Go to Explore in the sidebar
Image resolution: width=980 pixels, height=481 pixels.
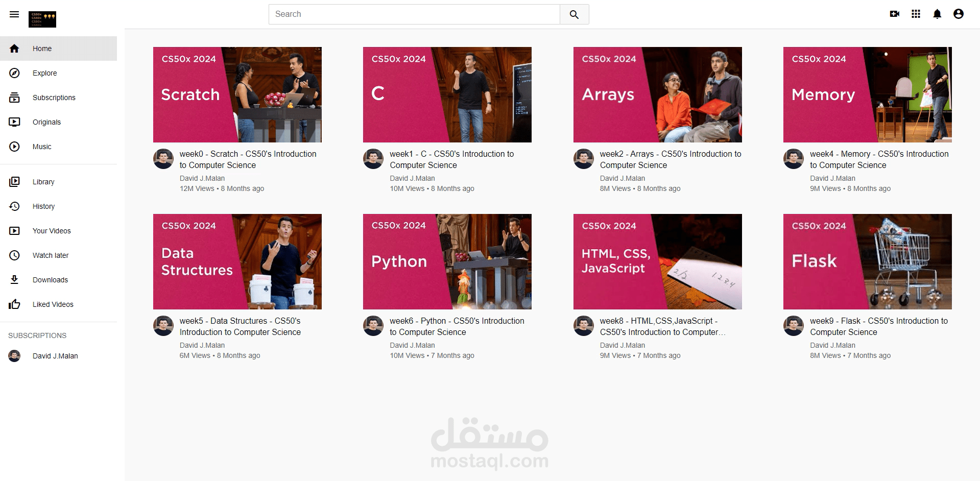point(58,73)
